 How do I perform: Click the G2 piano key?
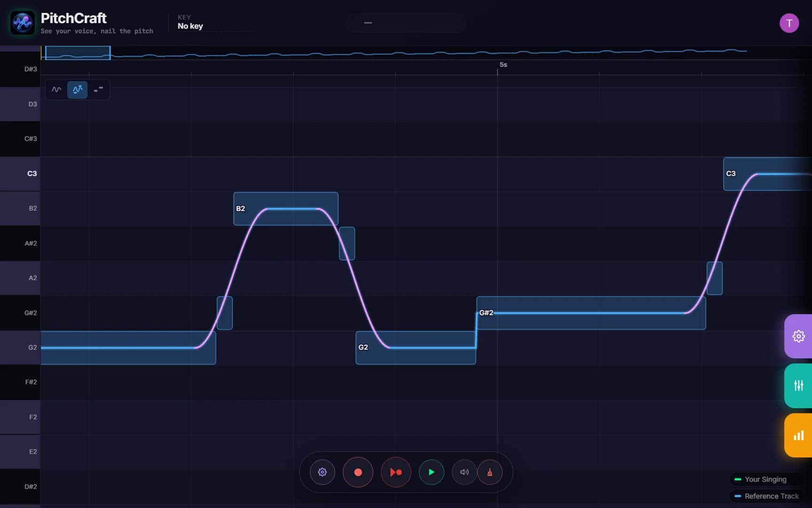click(x=20, y=348)
